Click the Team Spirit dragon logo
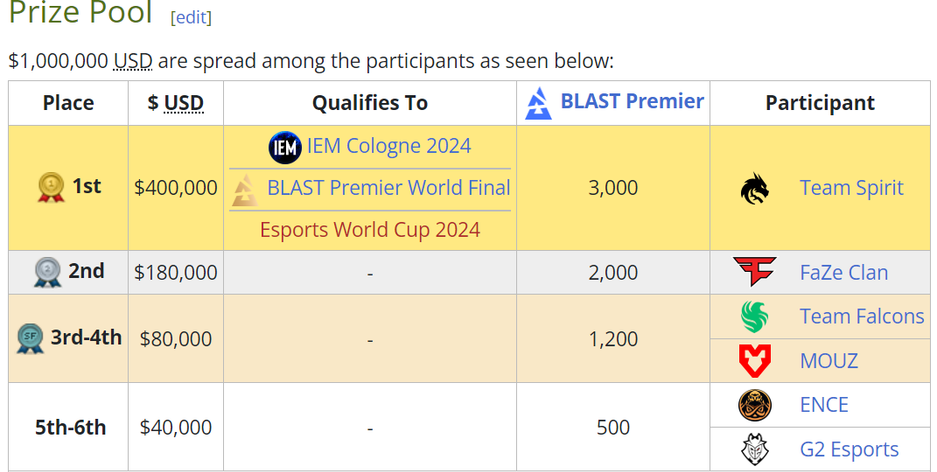 [x=756, y=188]
